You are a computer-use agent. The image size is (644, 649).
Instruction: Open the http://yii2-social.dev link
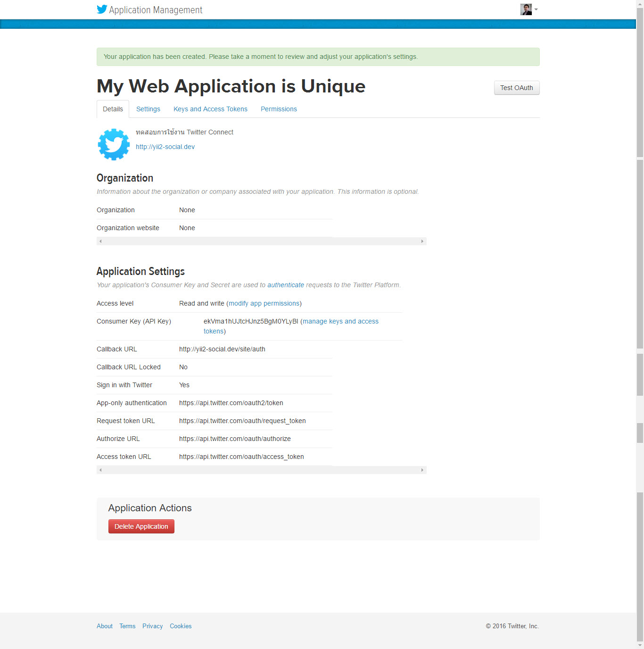click(165, 147)
